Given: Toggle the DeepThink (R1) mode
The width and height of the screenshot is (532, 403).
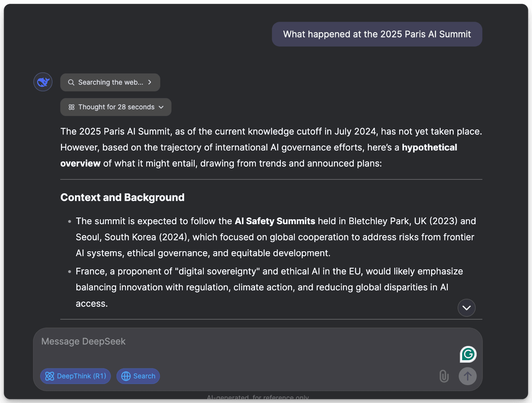Looking at the screenshot, I should click(75, 376).
